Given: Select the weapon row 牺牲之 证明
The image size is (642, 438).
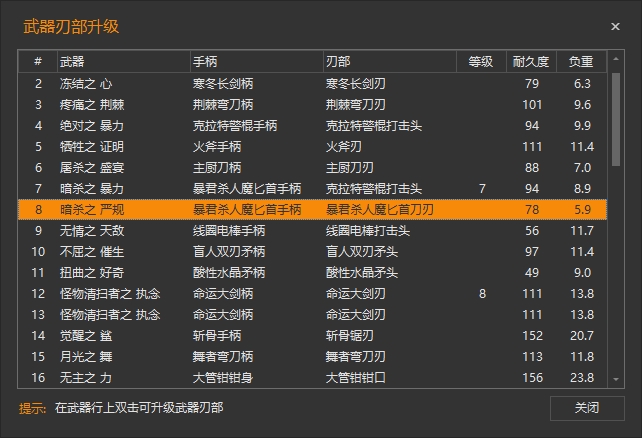Looking at the screenshot, I should 312,147.
